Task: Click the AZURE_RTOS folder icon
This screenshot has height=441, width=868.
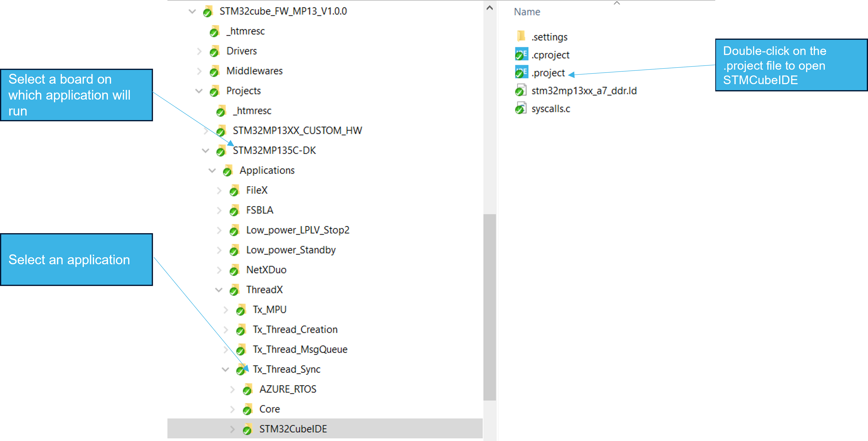Action: (248, 389)
